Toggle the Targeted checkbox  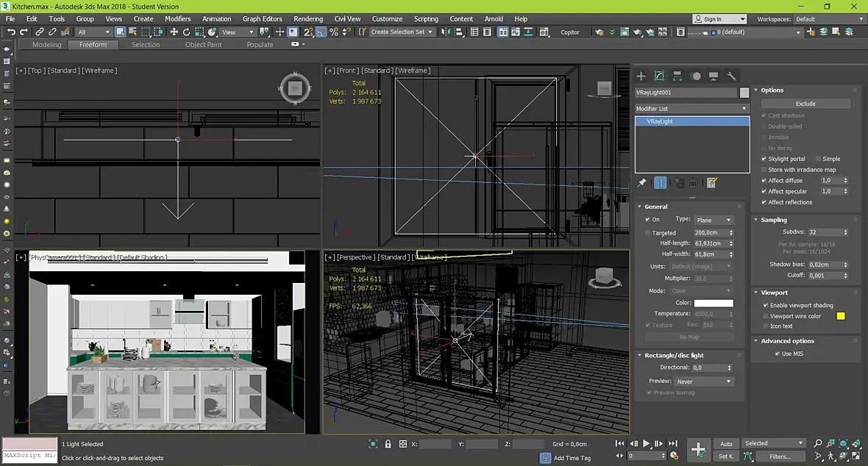point(647,232)
